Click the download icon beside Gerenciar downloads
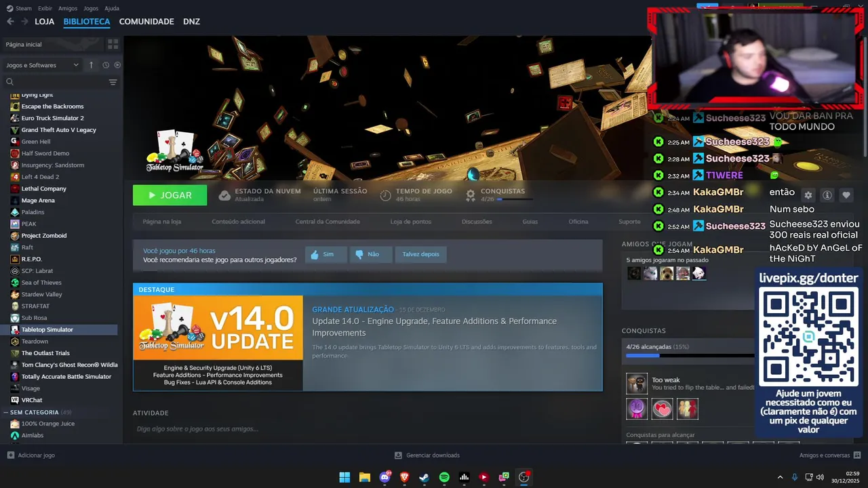Image resolution: width=868 pixels, height=488 pixels. (x=399, y=455)
